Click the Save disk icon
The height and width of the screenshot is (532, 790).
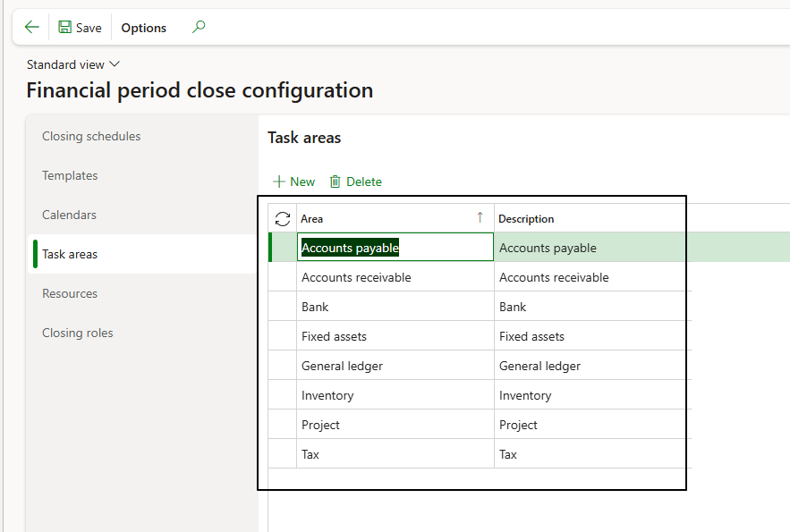point(65,28)
